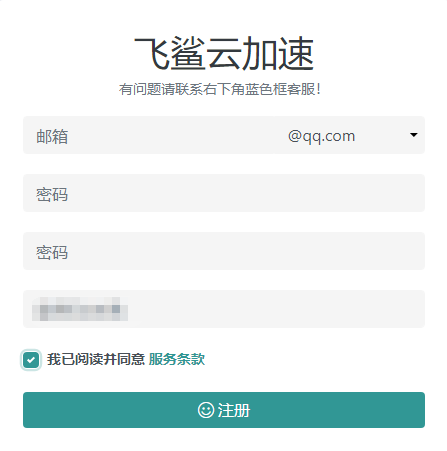Focus the second 密码 confirm password field
The image size is (447, 451).
pos(224,251)
